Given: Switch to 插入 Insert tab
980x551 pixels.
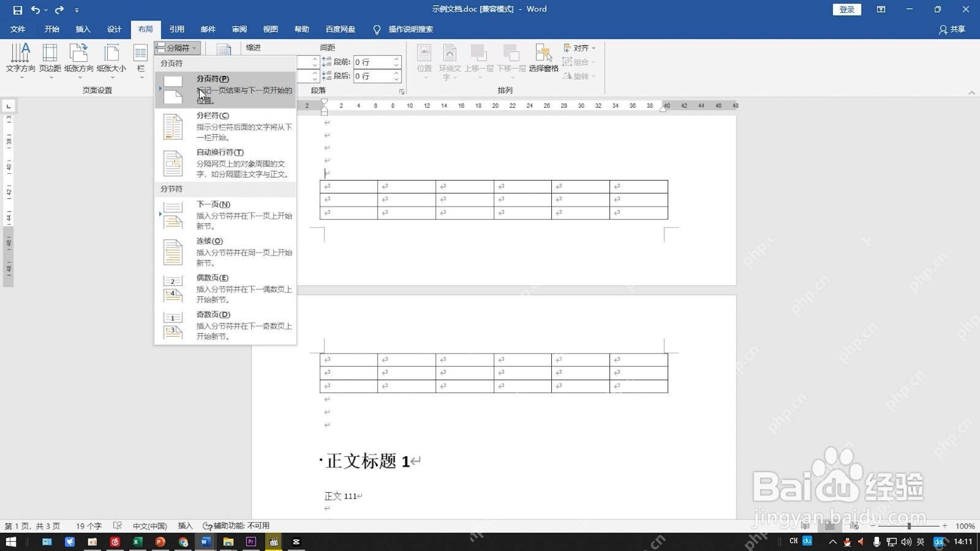Looking at the screenshot, I should (x=83, y=29).
